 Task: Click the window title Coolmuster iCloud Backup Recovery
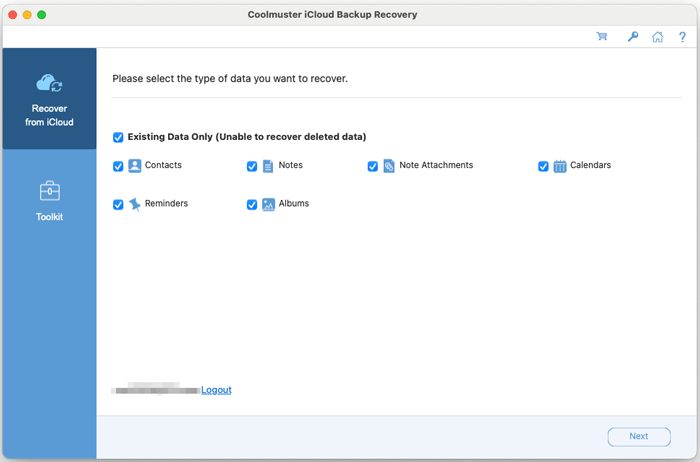(332, 14)
